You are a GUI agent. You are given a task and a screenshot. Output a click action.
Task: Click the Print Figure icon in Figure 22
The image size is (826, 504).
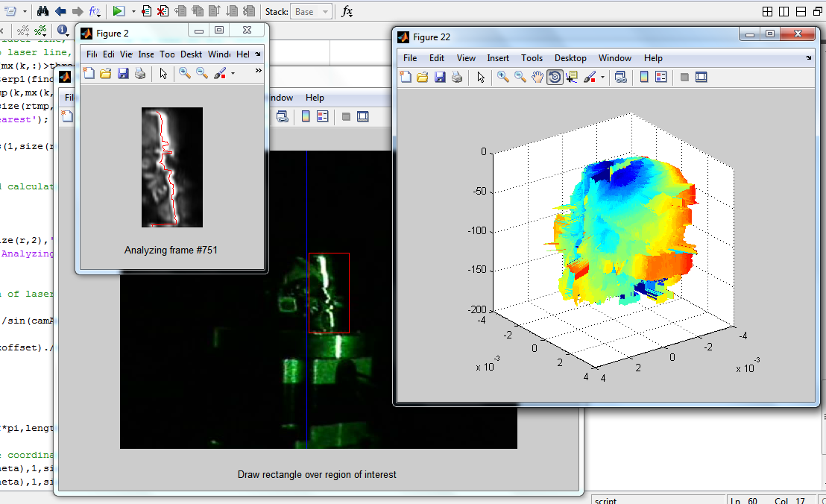coord(457,77)
